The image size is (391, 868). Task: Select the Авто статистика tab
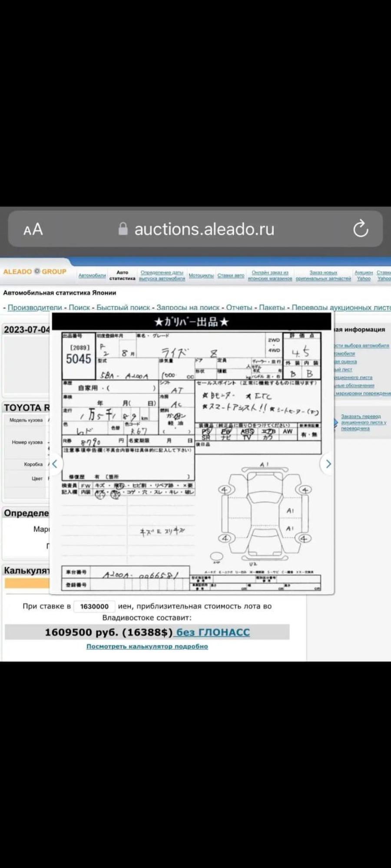(122, 276)
